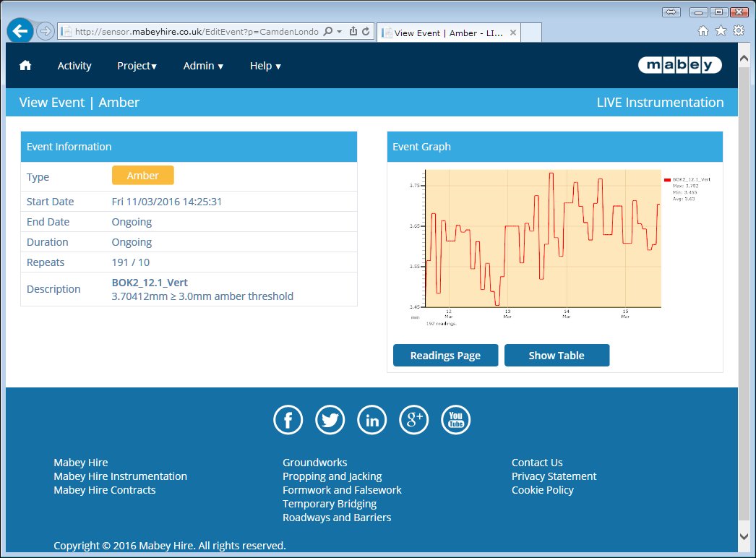Viewport: 756px width, 558px height.
Task: Open the Propping and Jacking link
Action: pyautogui.click(x=332, y=476)
